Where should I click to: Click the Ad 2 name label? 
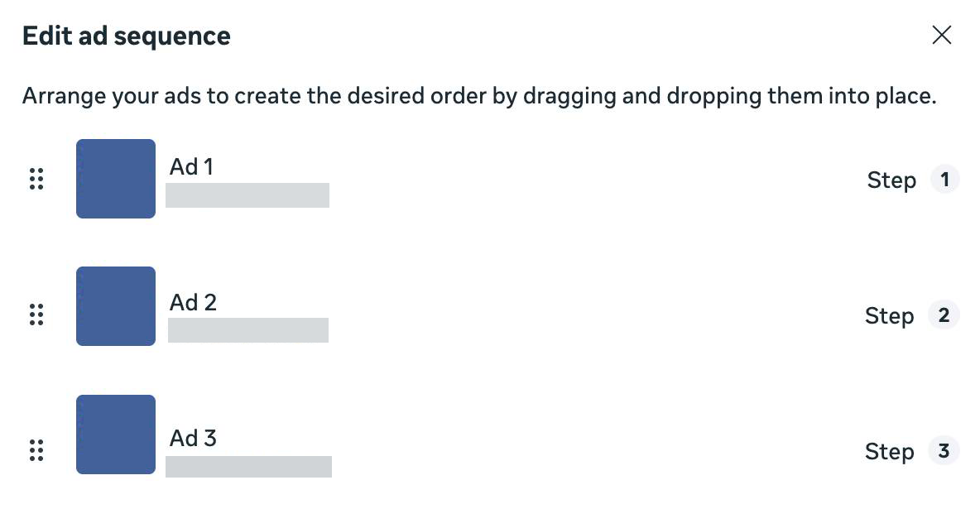click(x=193, y=303)
